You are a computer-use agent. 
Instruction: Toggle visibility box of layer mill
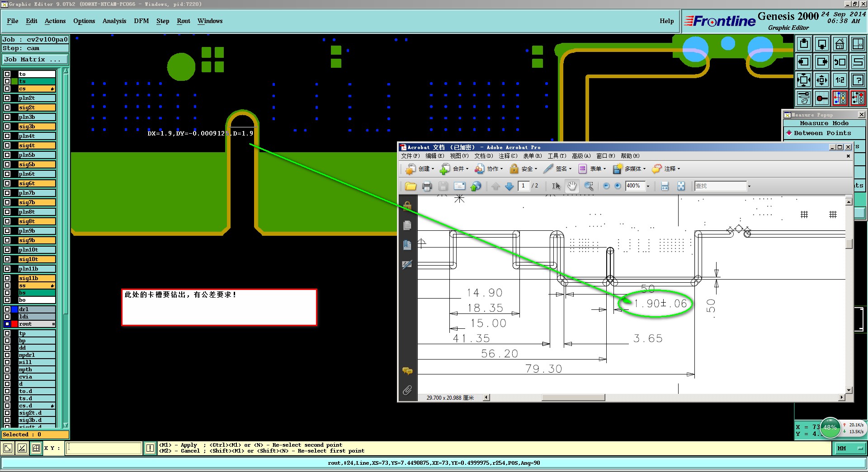7,362
